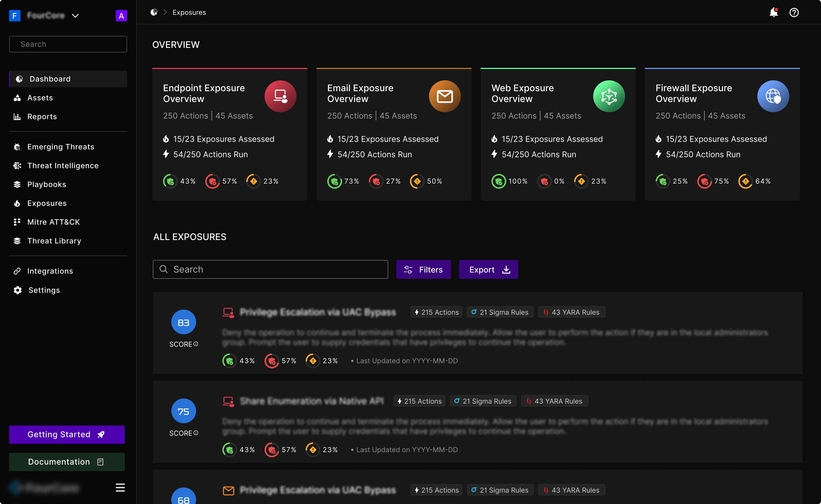Click Last Updated text in score 83 row

point(407,361)
